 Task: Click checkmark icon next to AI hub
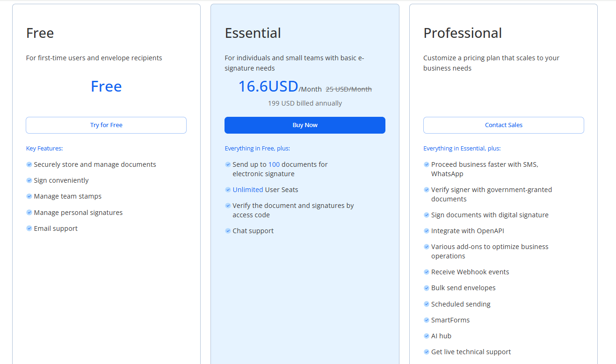[x=427, y=336]
